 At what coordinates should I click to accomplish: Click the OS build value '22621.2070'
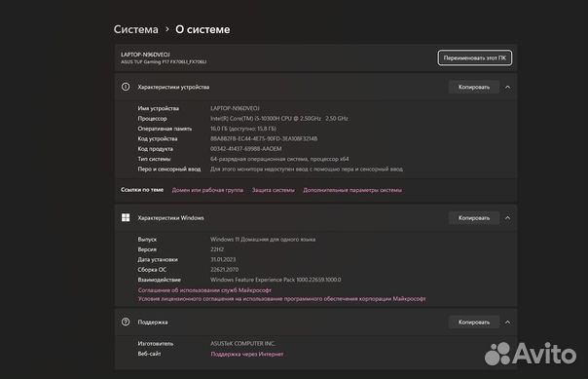224,270
